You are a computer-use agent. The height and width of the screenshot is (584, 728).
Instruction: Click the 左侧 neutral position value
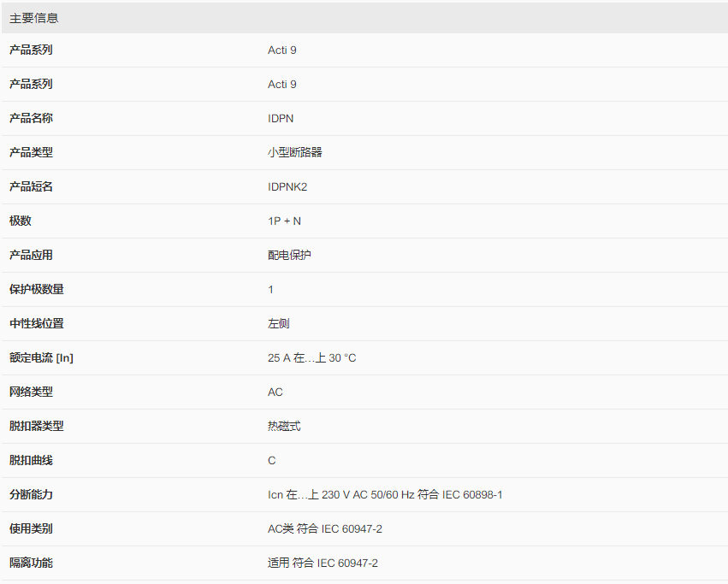pos(279,323)
